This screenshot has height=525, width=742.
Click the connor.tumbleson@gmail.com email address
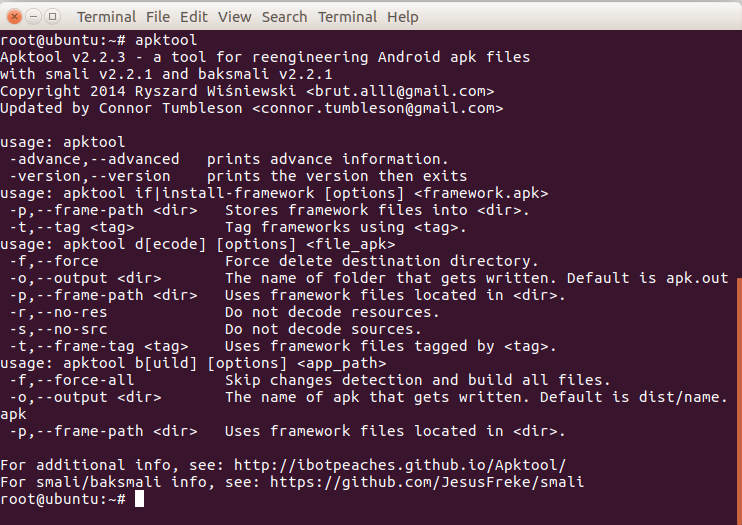378,108
